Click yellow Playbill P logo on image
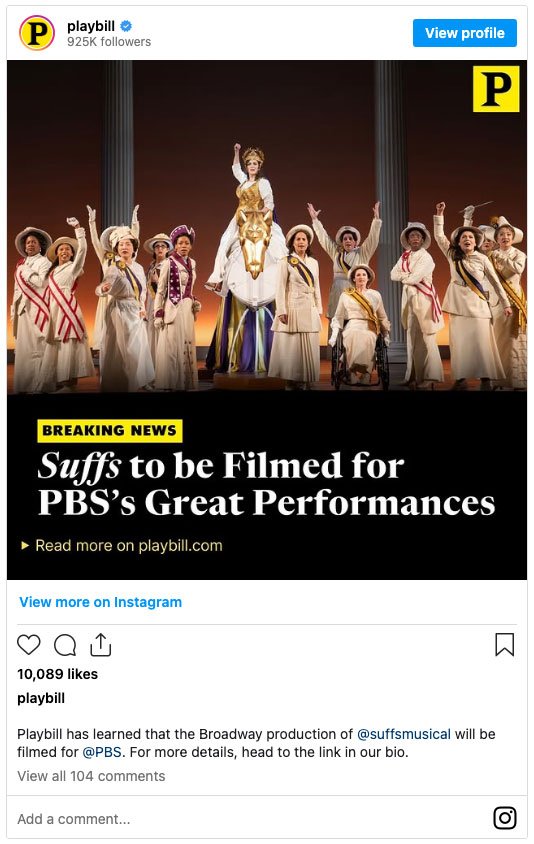The height and width of the screenshot is (844, 534). click(x=496, y=89)
